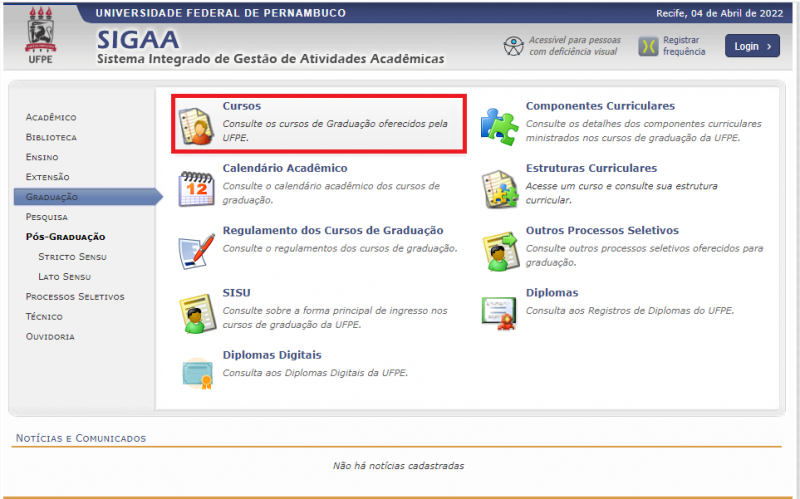Select Ouvidoria in the sidebar menu
The height and width of the screenshot is (499, 800).
pyautogui.click(x=50, y=336)
